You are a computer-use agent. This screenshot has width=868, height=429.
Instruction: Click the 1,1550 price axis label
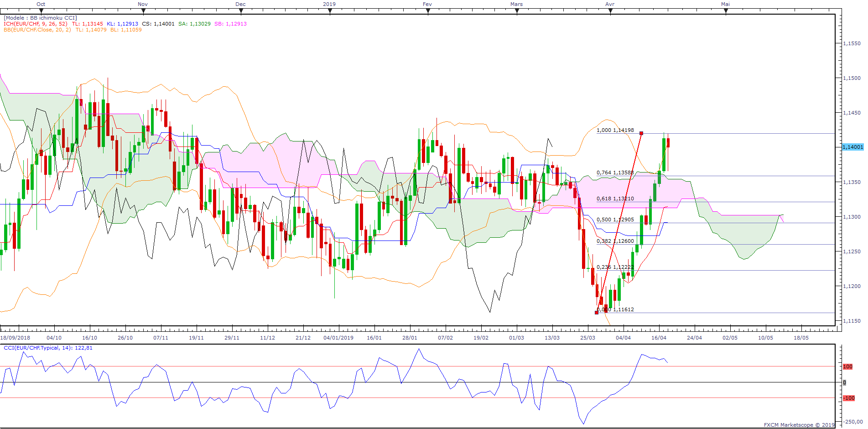coord(852,43)
